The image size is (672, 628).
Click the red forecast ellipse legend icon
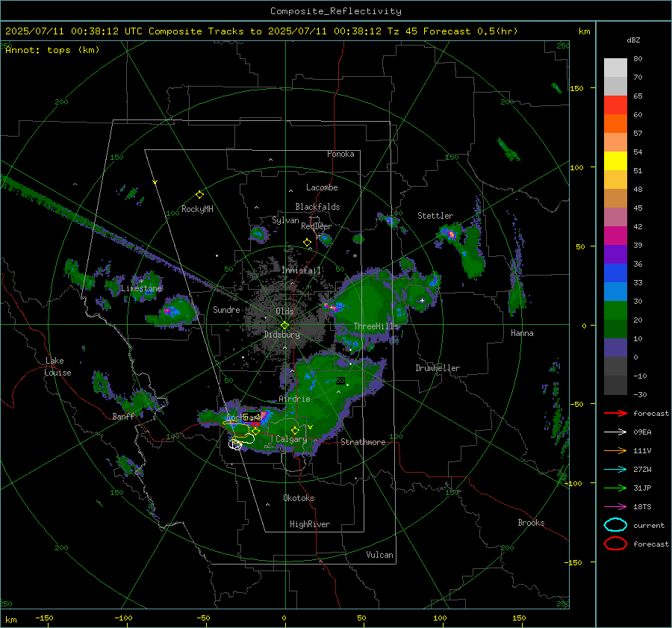click(x=615, y=544)
